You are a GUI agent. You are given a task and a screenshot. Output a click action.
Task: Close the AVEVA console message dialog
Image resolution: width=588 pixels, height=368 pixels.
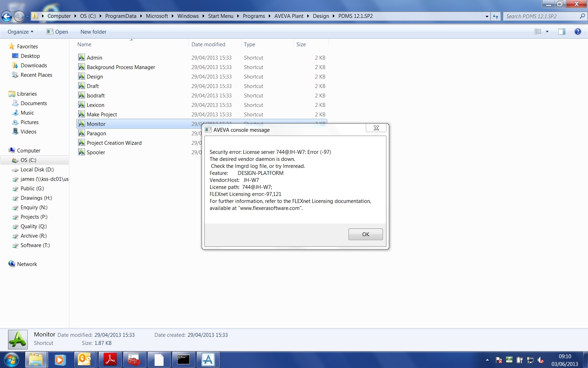point(376,128)
